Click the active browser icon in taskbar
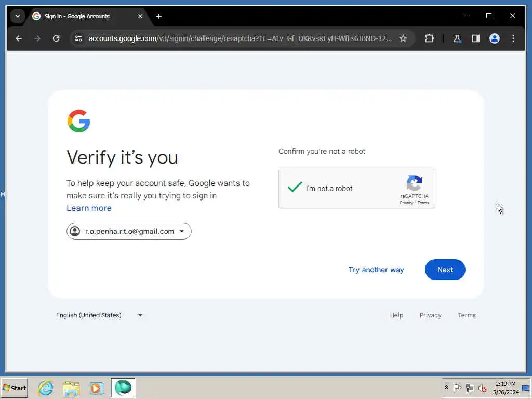Image resolution: width=532 pixels, height=399 pixels. tap(123, 388)
